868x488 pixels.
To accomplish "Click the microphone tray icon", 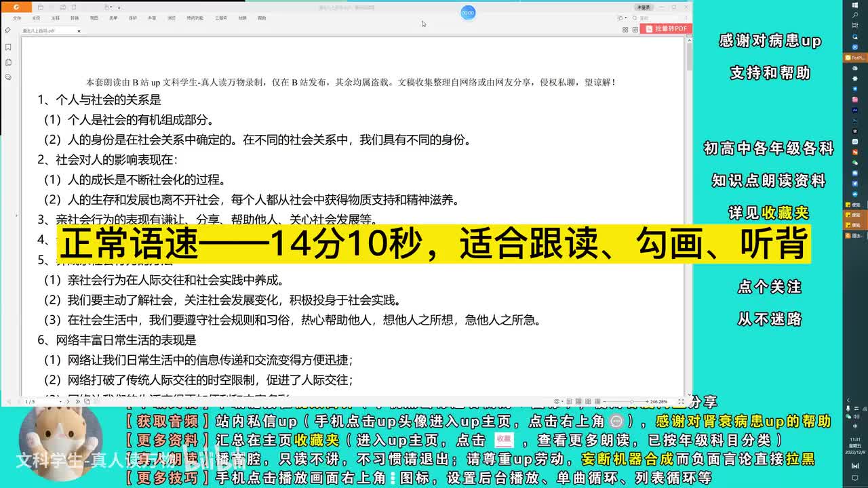I will point(848,408).
